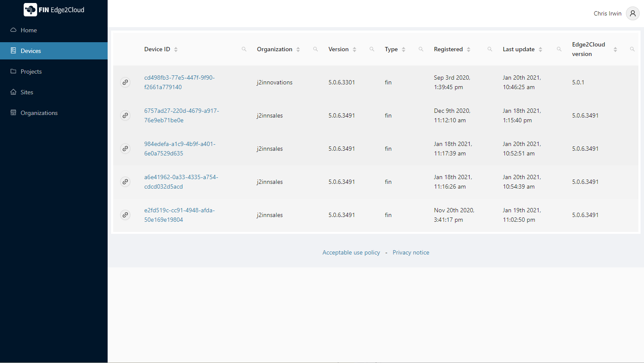
Task: Sort table by Organization
Action: pos(298,50)
